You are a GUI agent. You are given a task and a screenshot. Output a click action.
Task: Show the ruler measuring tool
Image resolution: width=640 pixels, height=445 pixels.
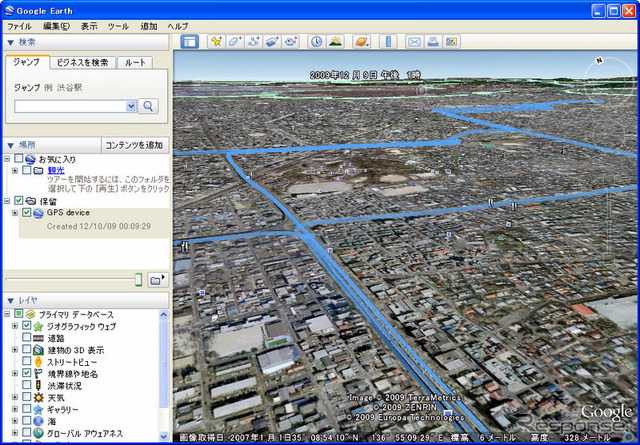388,42
